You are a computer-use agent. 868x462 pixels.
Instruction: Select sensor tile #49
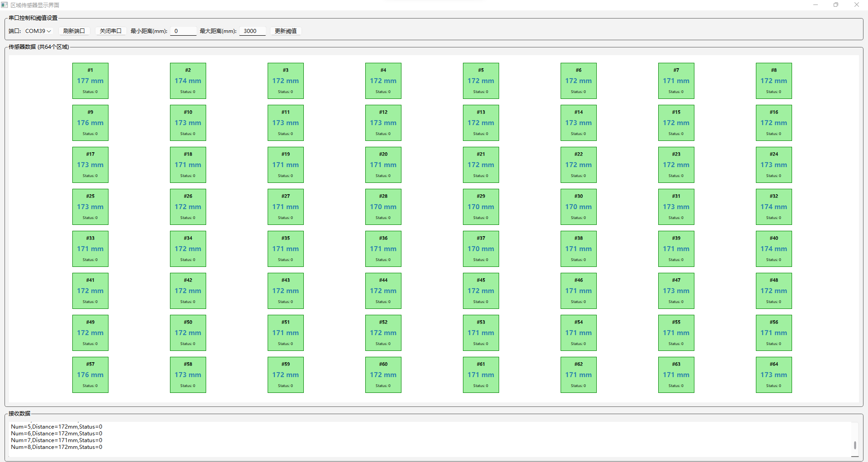tap(90, 333)
